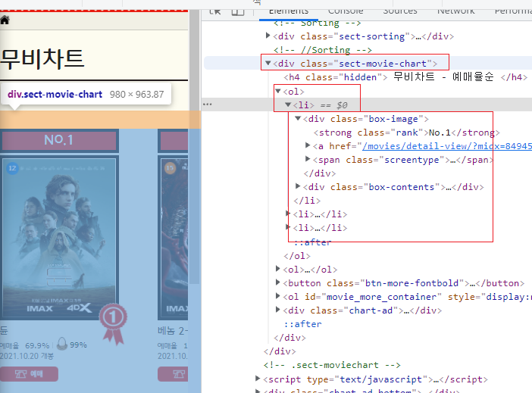The height and width of the screenshot is (393, 532).
Task: Switch to the Console tab
Action: pyautogui.click(x=346, y=12)
